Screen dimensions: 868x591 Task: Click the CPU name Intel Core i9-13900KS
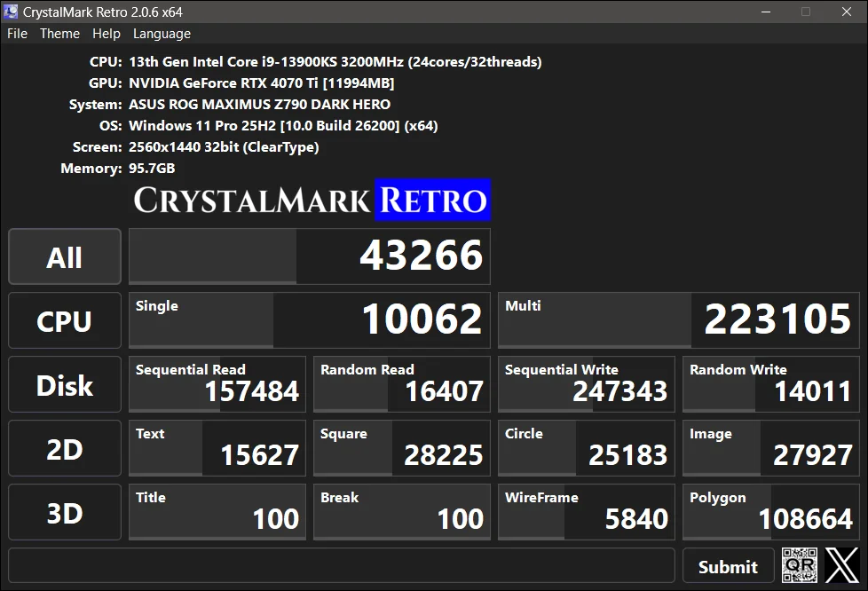click(335, 61)
